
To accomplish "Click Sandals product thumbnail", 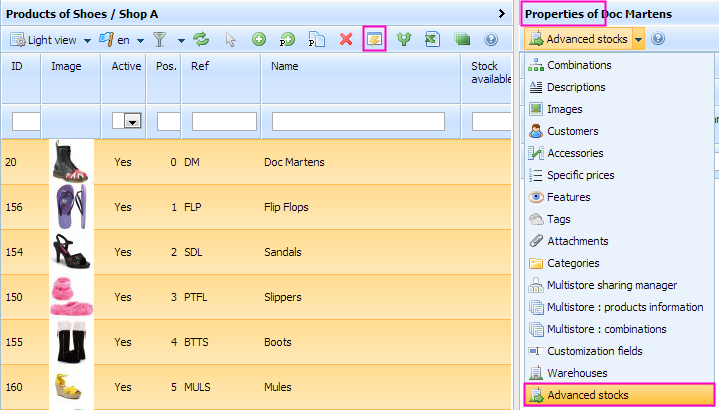I will coord(71,252).
